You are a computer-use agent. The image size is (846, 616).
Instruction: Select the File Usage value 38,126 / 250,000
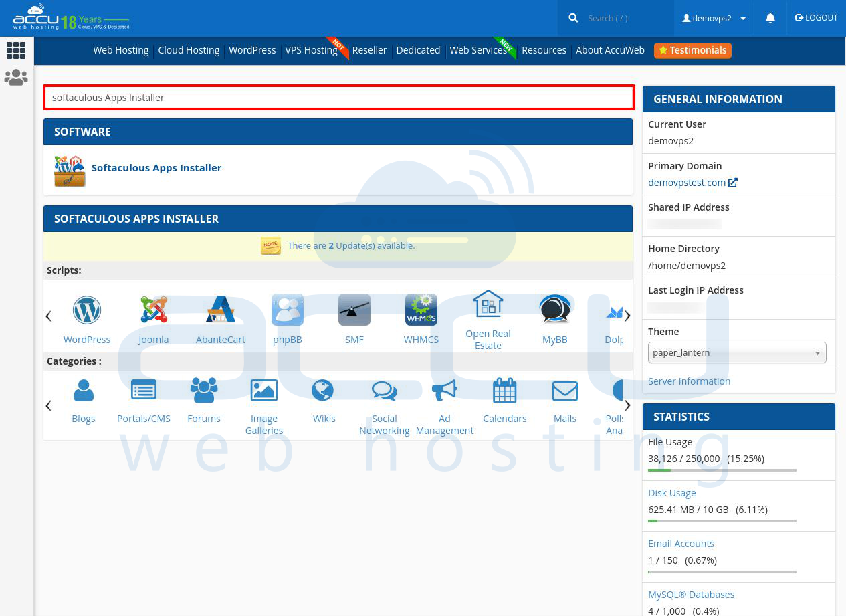[684, 459]
